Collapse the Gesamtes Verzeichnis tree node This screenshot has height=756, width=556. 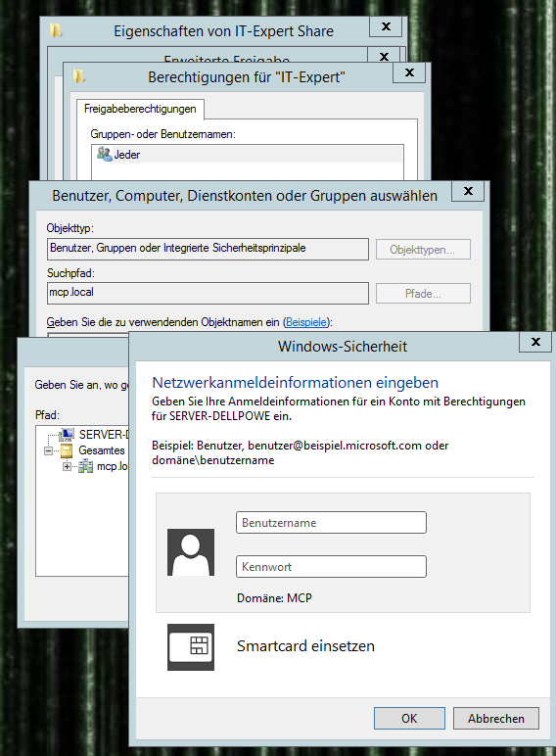(x=48, y=450)
